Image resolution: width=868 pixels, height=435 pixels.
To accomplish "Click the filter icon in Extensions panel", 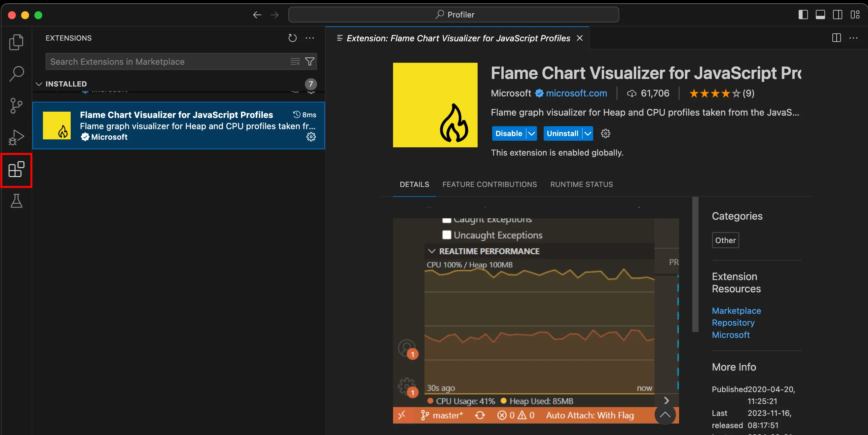I will pos(309,61).
